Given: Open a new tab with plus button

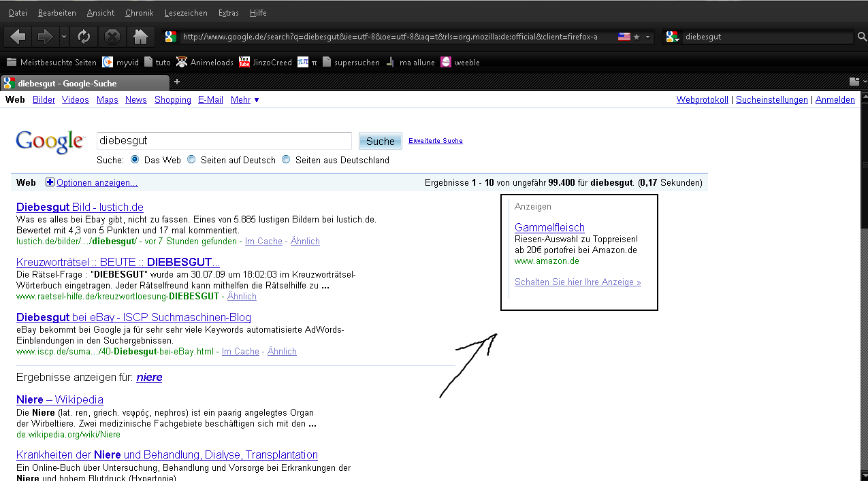Looking at the screenshot, I should 177,82.
